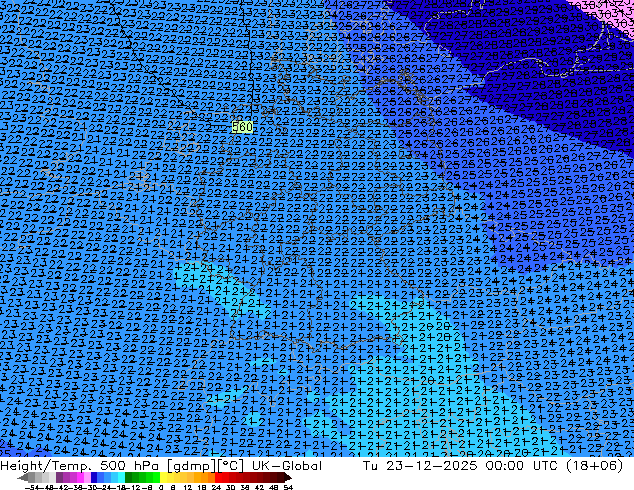Click the '[°C]' unit label

[x=231, y=466]
